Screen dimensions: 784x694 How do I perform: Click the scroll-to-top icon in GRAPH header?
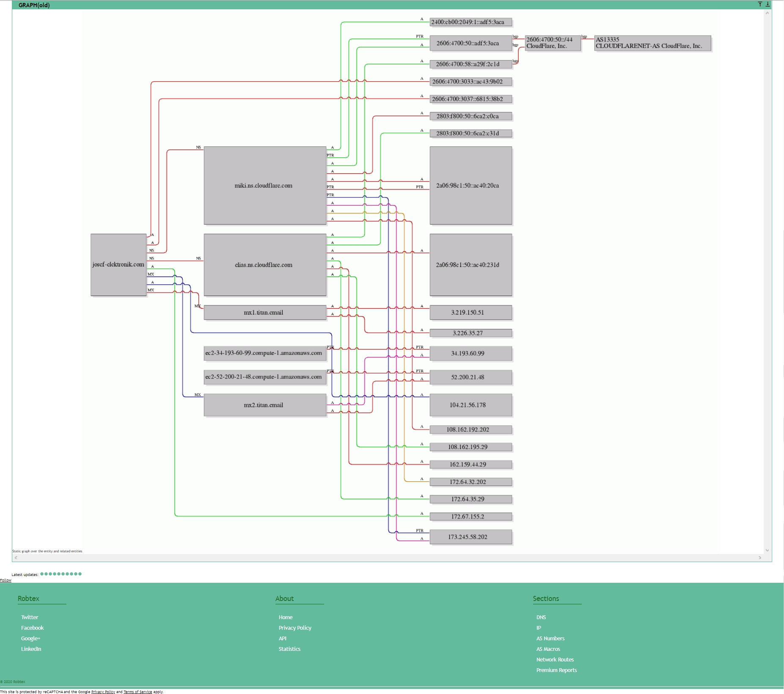coord(760,4)
